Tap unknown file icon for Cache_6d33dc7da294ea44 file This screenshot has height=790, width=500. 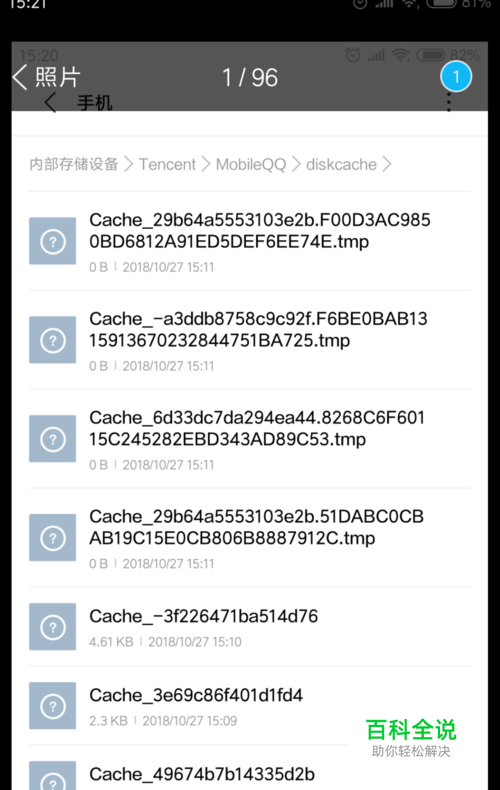tap(52, 438)
